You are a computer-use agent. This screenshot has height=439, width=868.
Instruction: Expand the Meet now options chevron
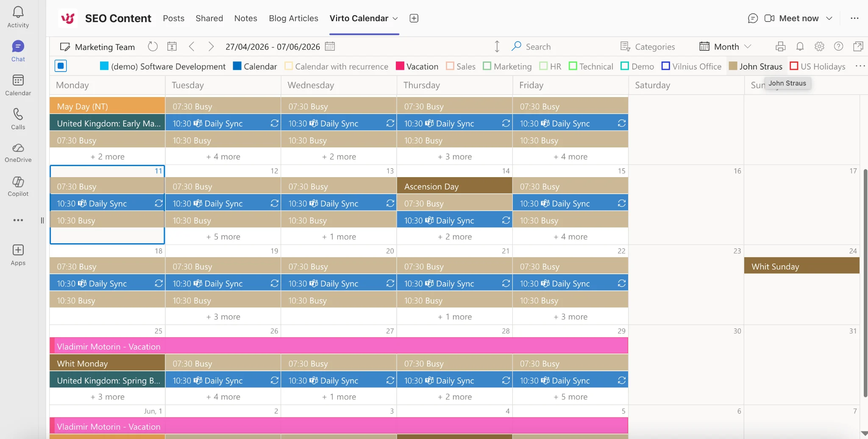[829, 18]
